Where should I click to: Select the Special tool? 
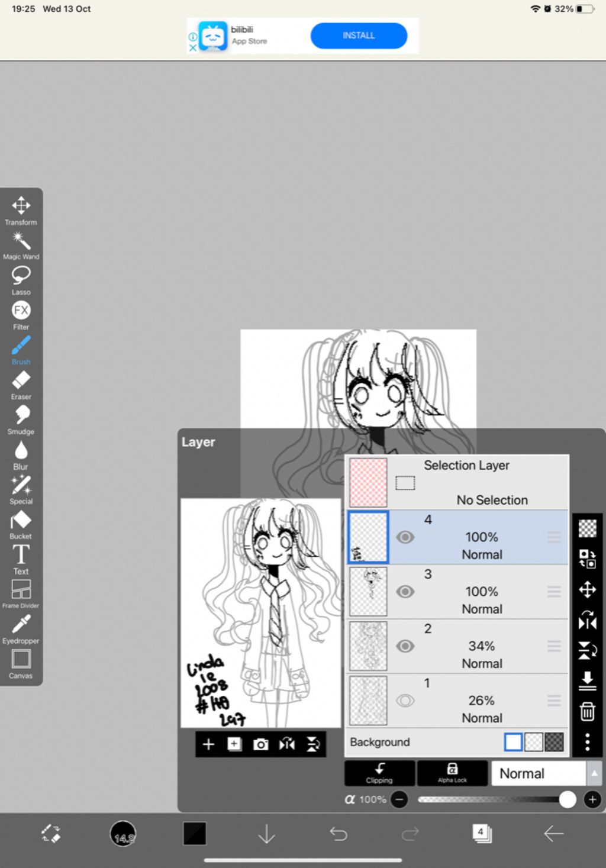(x=21, y=490)
